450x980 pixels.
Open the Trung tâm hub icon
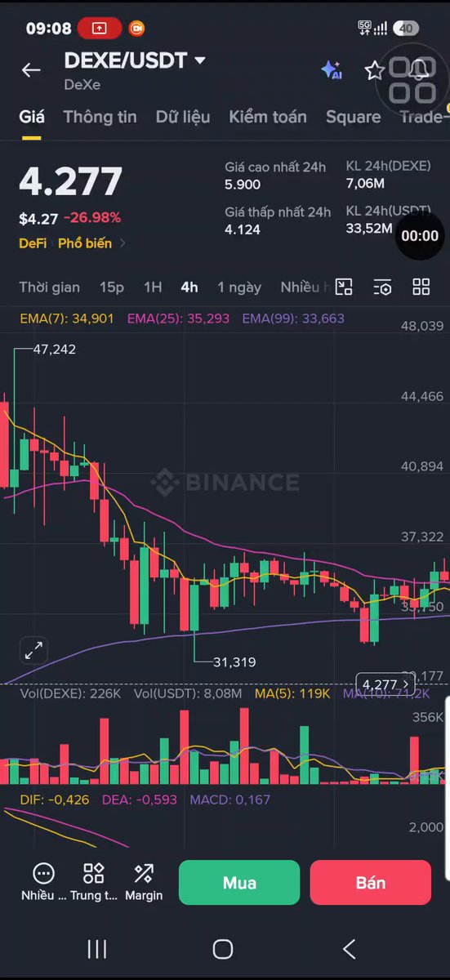coord(94,881)
